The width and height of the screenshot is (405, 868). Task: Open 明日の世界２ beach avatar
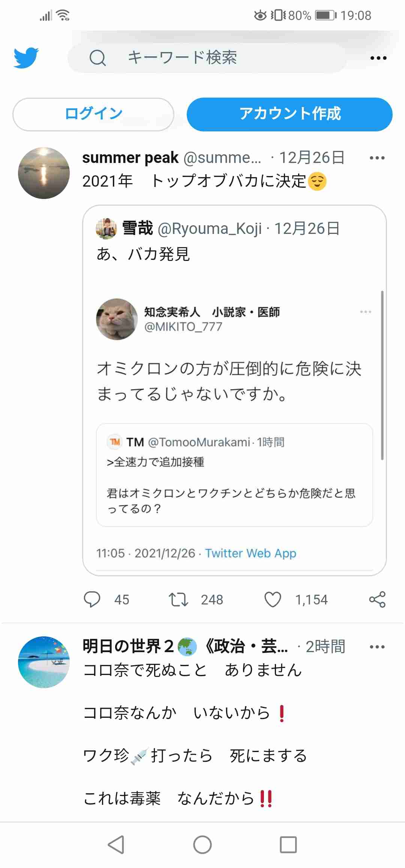pos(44,662)
